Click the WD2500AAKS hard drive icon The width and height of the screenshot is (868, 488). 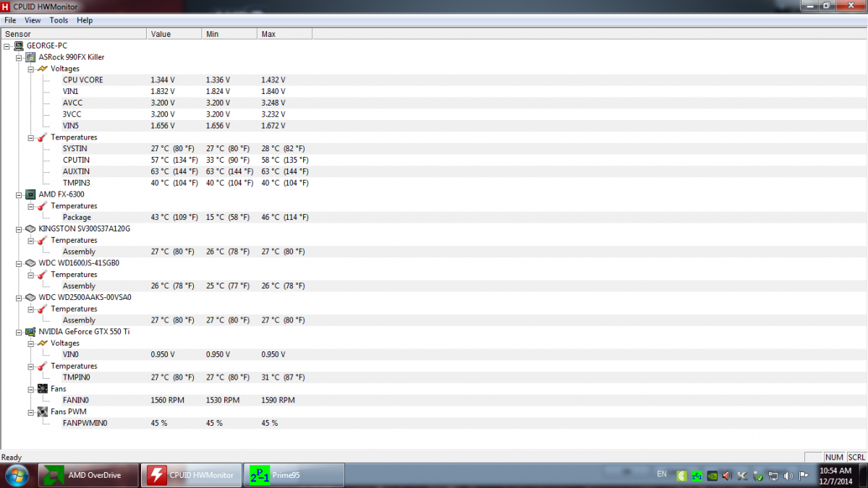30,297
